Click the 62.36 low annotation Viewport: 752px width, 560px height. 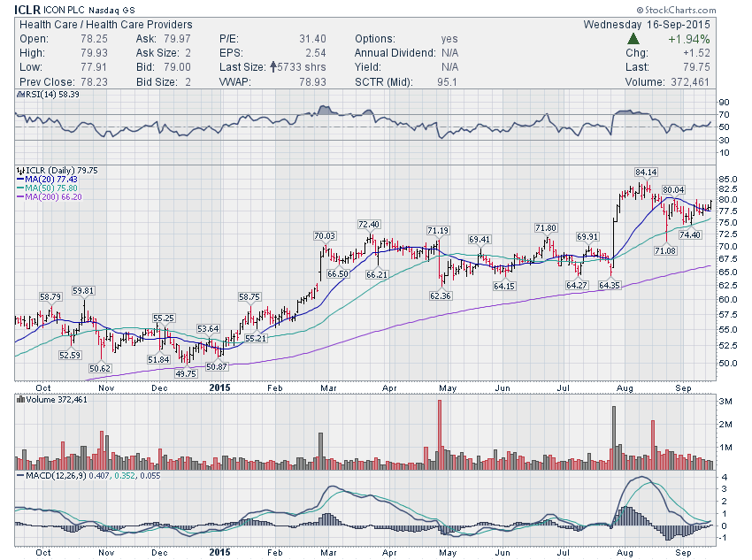pos(441,295)
